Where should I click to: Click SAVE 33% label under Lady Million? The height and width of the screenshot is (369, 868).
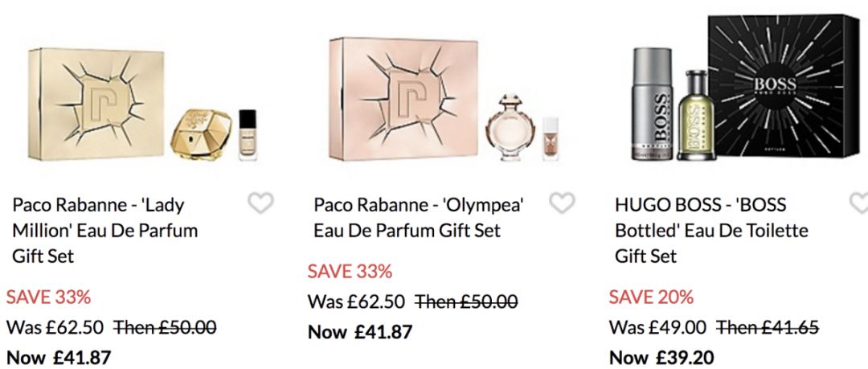click(49, 297)
